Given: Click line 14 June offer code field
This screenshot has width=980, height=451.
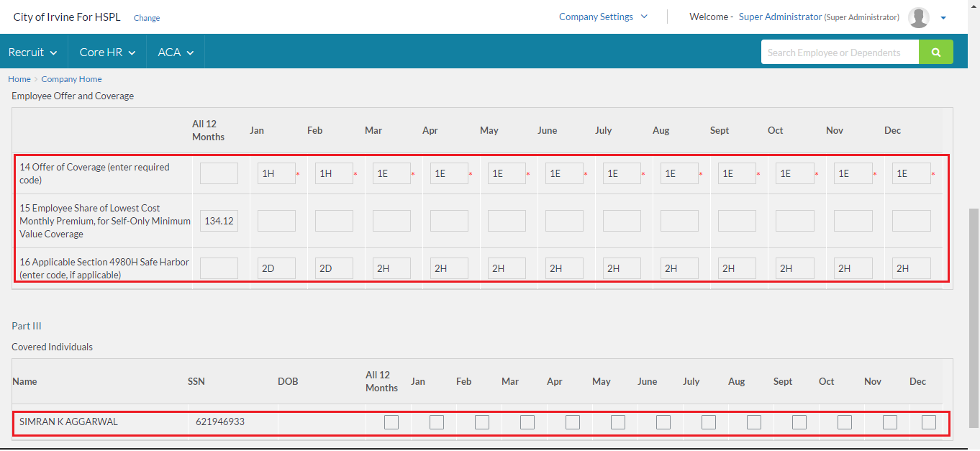Looking at the screenshot, I should (564, 173).
